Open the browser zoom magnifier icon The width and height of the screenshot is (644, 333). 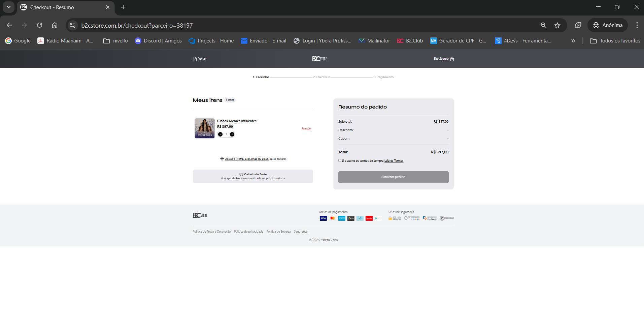pyautogui.click(x=544, y=25)
